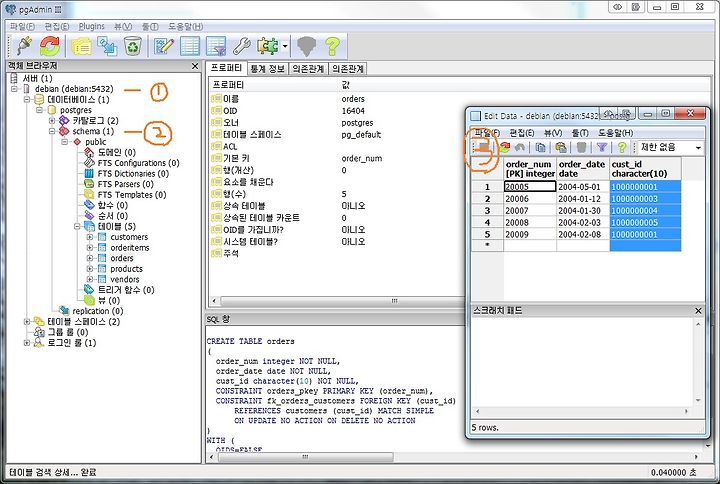Open the filtered rows view icon

216,46
